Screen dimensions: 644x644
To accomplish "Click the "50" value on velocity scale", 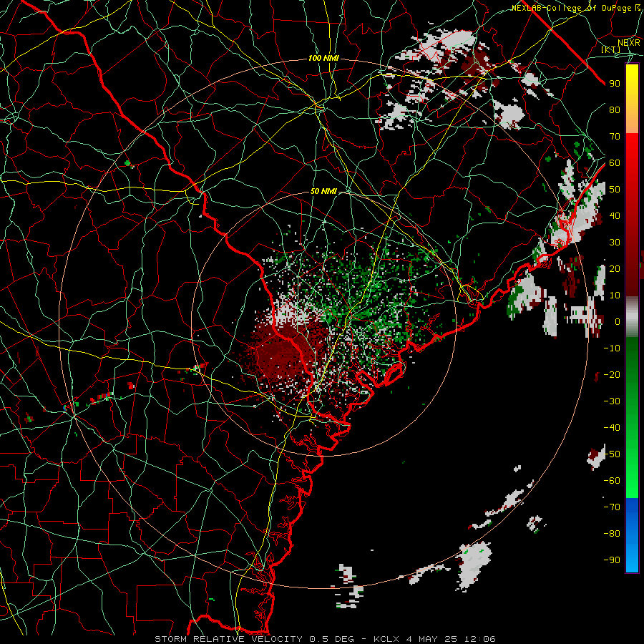I will tap(615, 190).
